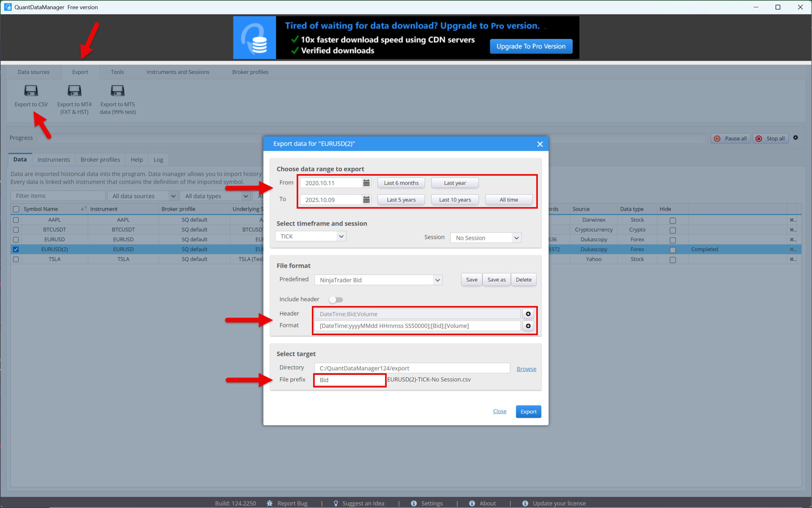Expand the TICK timeframe dropdown

tap(311, 236)
